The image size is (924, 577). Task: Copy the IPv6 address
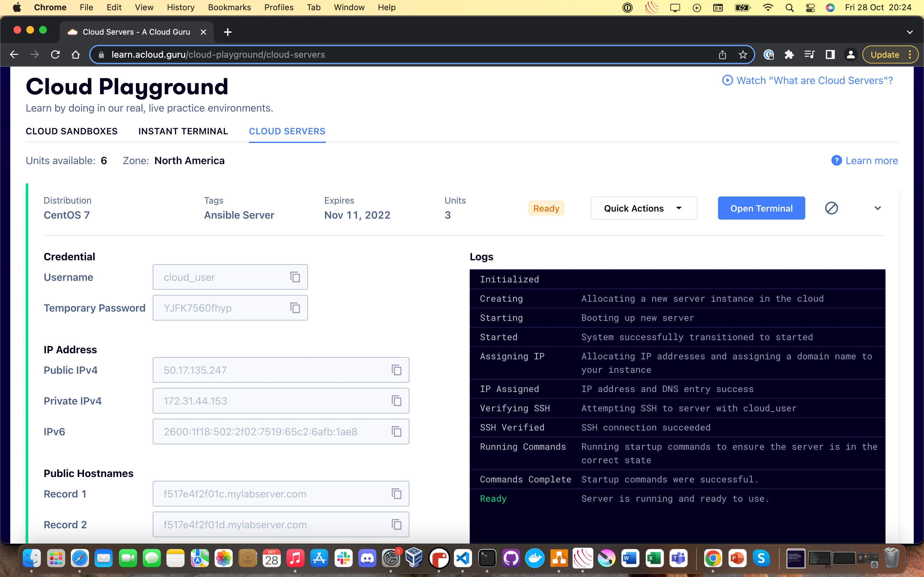pyautogui.click(x=396, y=431)
